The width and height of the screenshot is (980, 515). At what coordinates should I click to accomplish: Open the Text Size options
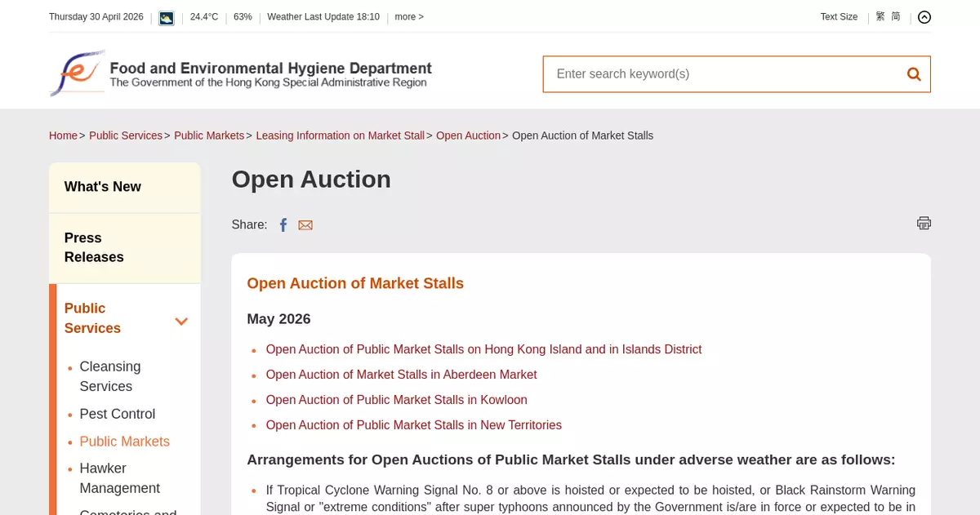tap(839, 17)
